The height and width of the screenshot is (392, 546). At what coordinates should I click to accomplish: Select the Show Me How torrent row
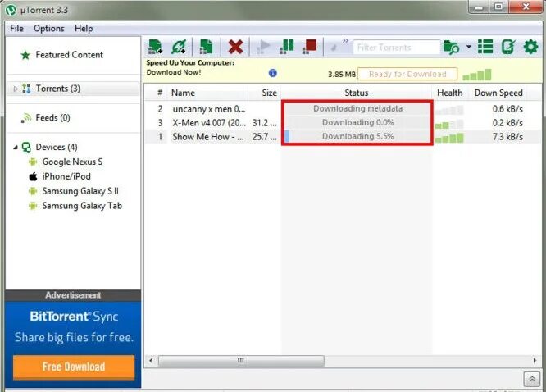[343, 137]
